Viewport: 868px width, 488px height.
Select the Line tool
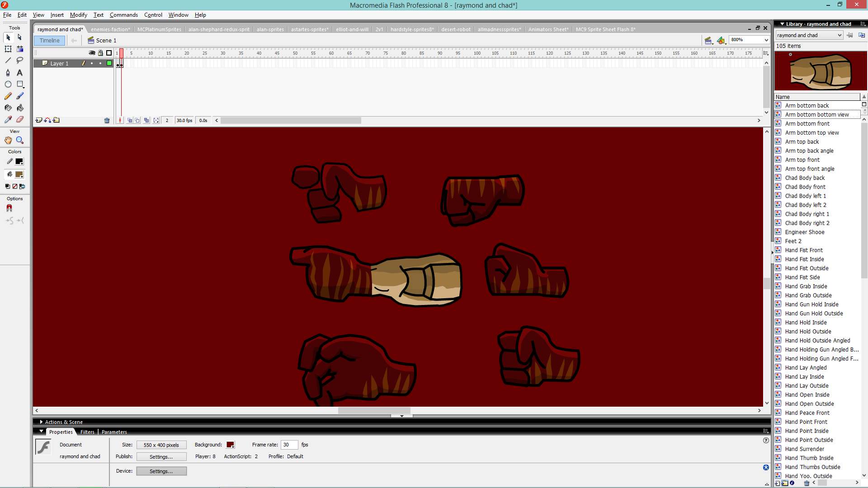tap(8, 61)
